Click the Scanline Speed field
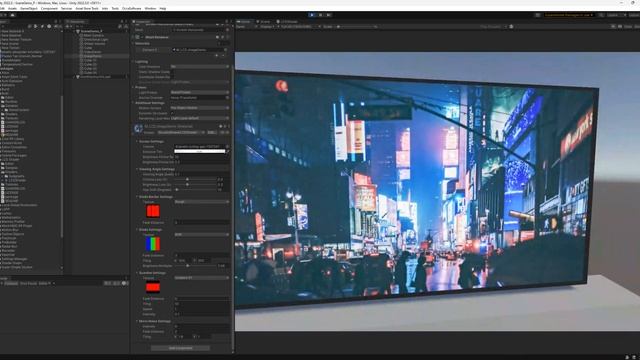Image resolution: width=640 pixels, height=360 pixels. [x=202, y=309]
